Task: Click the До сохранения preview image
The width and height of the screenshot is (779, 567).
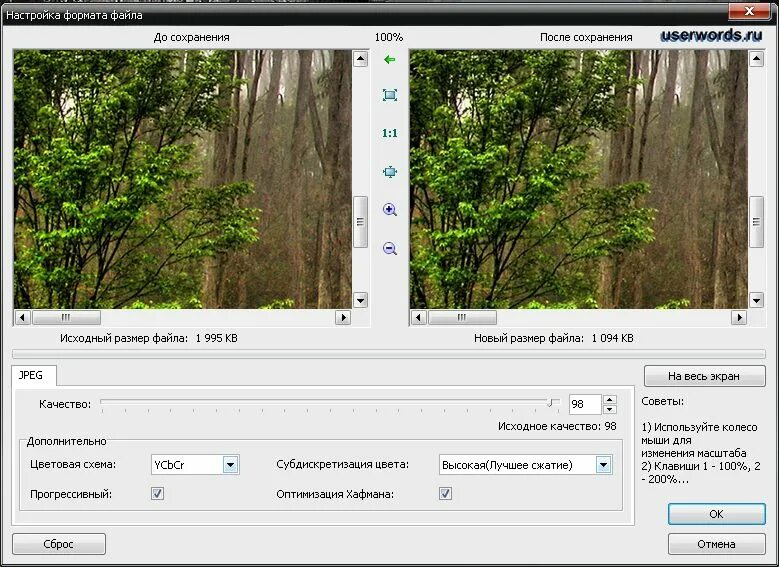Action: click(182, 179)
